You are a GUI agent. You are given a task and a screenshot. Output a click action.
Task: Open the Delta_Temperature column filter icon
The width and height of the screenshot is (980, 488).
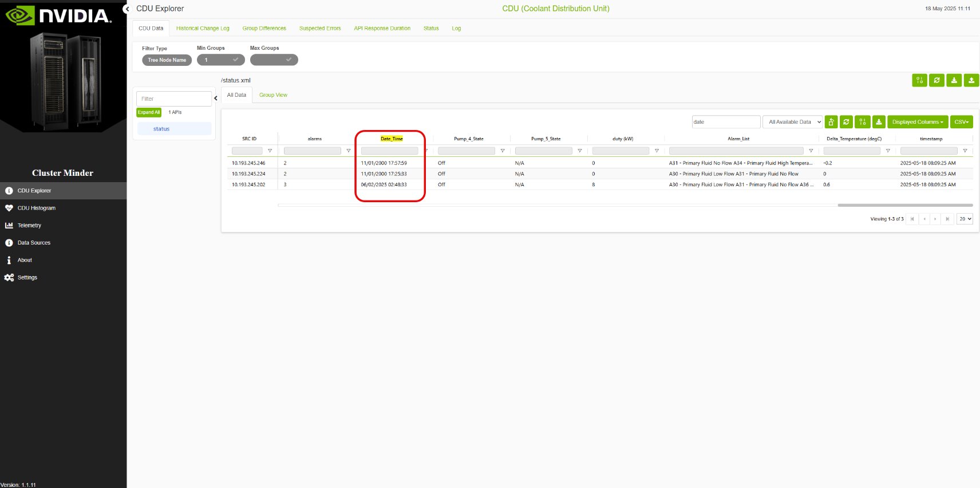888,151
